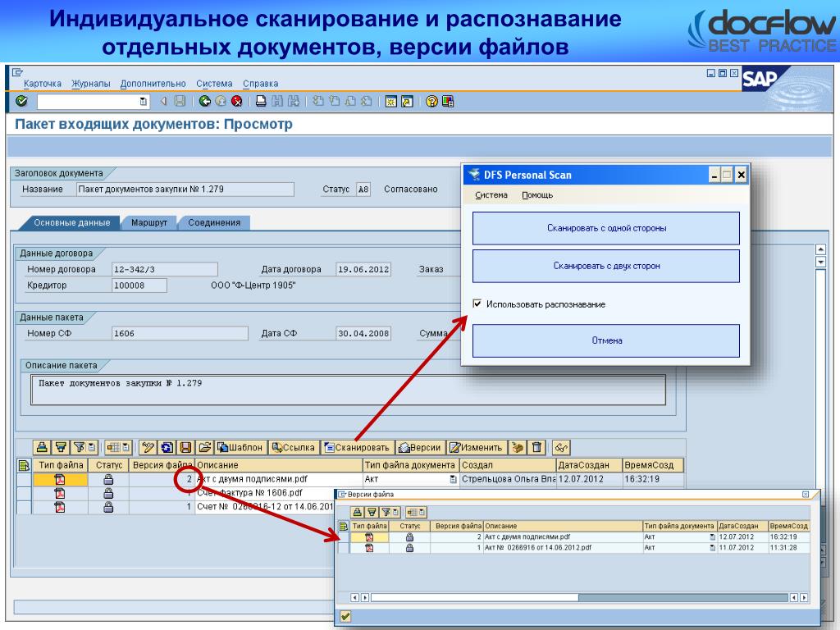The width and height of the screenshot is (840, 630).
Task: Toggle the Использовать распознавание checkbox
Action: pos(477,304)
